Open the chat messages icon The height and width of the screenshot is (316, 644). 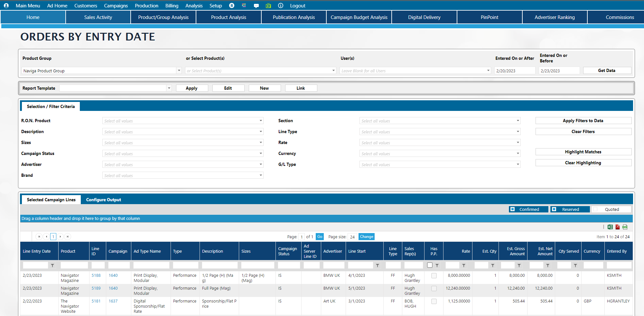pos(256,5)
